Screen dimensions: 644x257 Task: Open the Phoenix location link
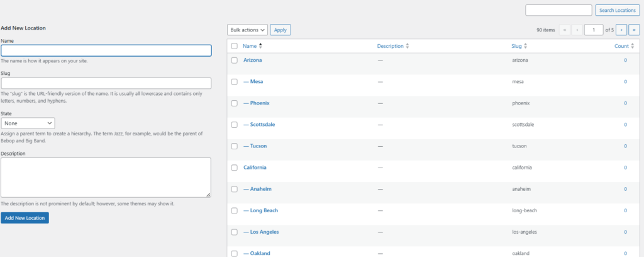coord(257,103)
